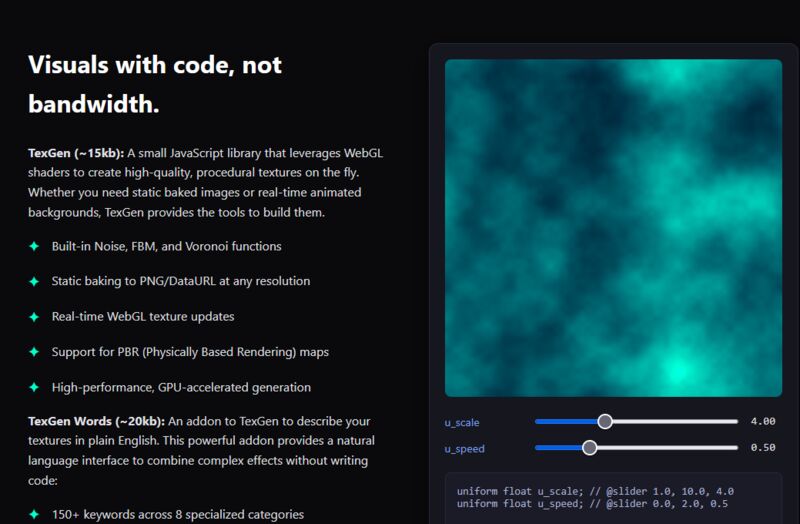Click the u_speed parameter label
This screenshot has width=800, height=524.
tap(464, 449)
